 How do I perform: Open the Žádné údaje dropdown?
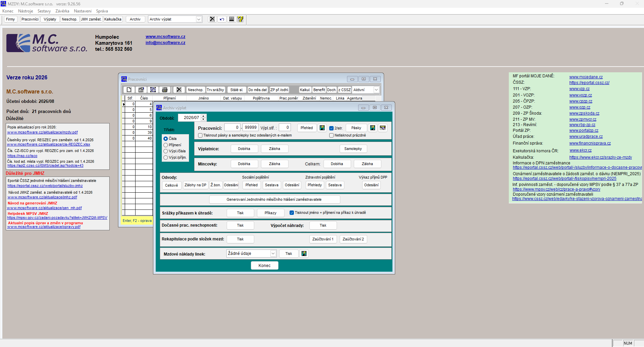point(273,254)
